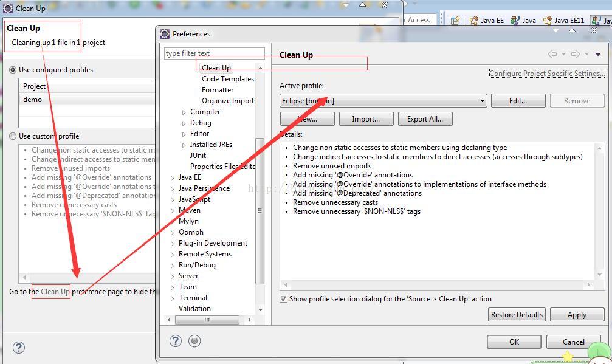Select Formatter in the preferences tree
Viewport: 612px width, 364px height.
[218, 90]
